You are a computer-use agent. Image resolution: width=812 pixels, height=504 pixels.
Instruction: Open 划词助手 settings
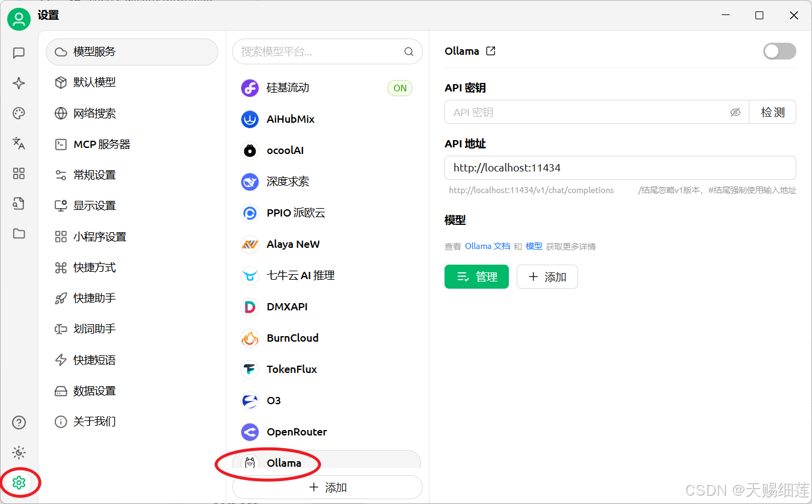(132, 329)
